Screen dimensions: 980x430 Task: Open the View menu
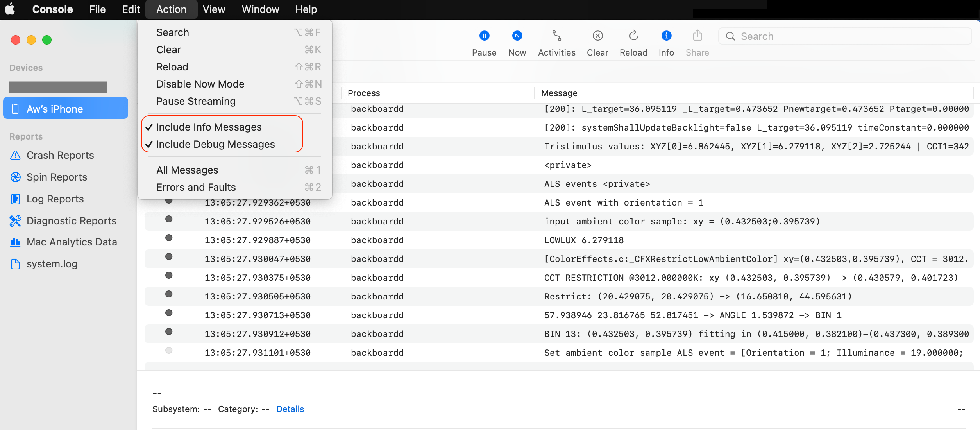click(x=214, y=9)
